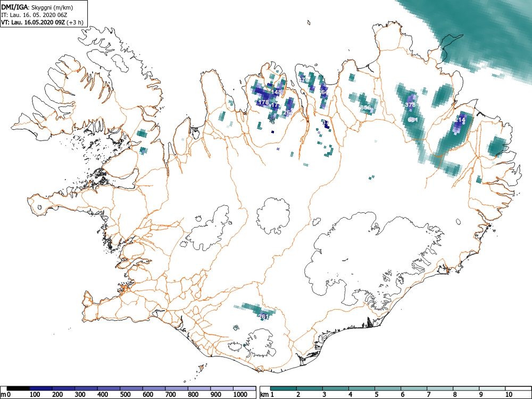Viewport: 532px width, 399px height.
Task: Click the 'm0' legend label
Action: coord(4,395)
